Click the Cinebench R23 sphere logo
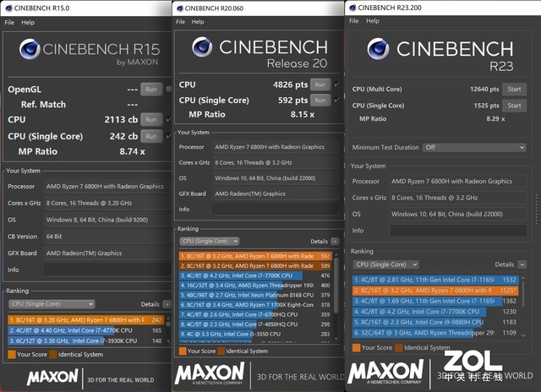The width and height of the screenshot is (541, 392). click(378, 49)
